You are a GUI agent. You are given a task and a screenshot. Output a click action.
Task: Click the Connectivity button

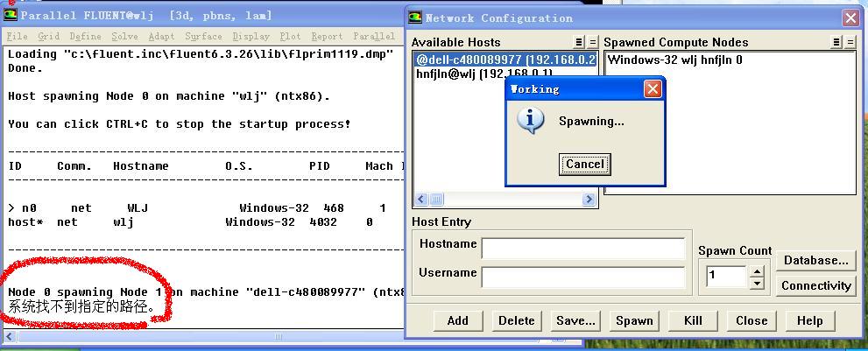tap(816, 285)
